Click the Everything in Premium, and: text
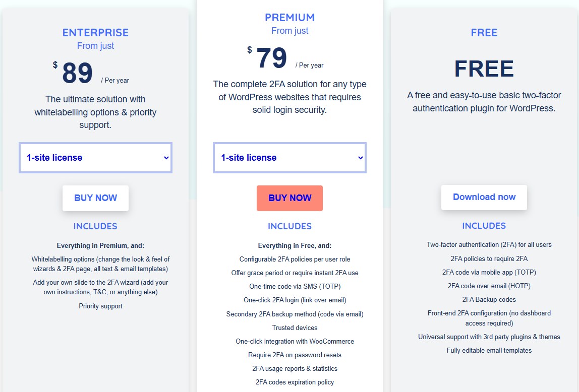The height and width of the screenshot is (392, 579). 100,246
